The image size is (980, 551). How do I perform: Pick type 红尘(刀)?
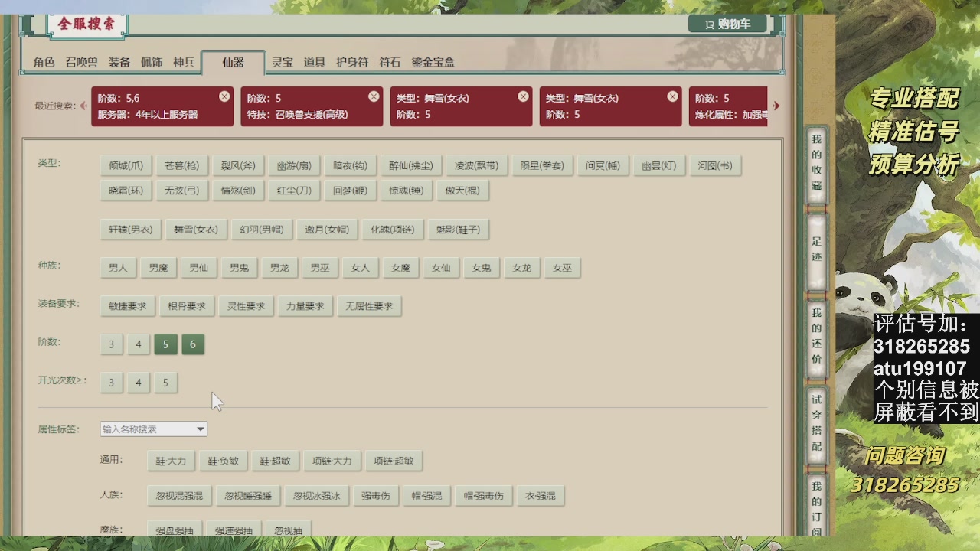coord(294,191)
